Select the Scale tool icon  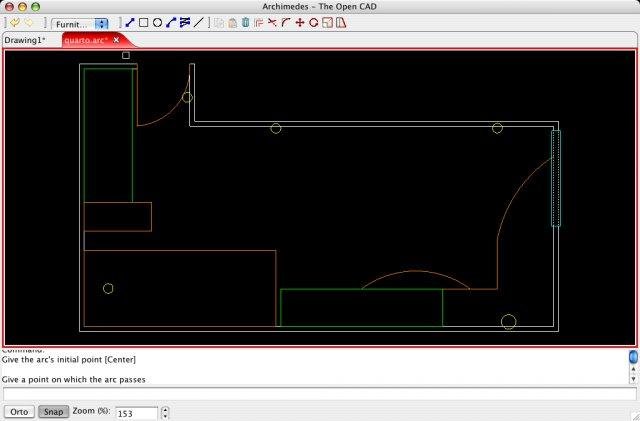tap(327, 23)
